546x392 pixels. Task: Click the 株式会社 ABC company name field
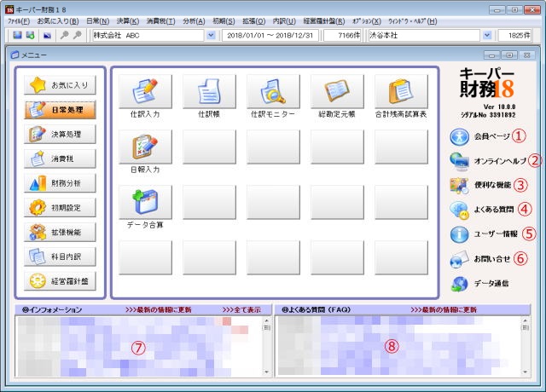tap(148, 35)
